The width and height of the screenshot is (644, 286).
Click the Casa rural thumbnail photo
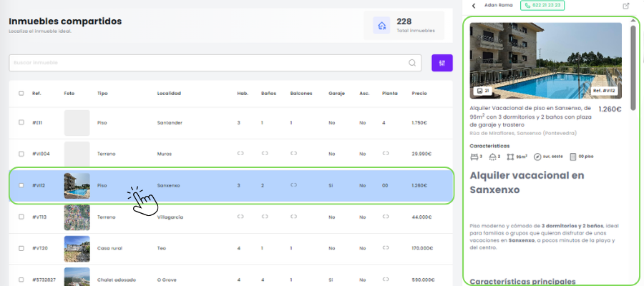pos(77,249)
